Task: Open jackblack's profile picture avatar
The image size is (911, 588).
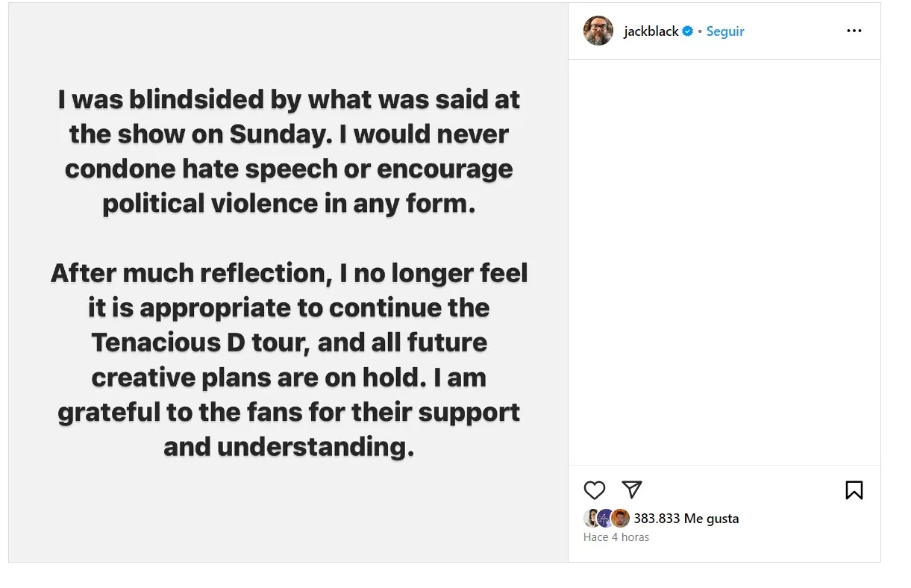Action: click(598, 31)
